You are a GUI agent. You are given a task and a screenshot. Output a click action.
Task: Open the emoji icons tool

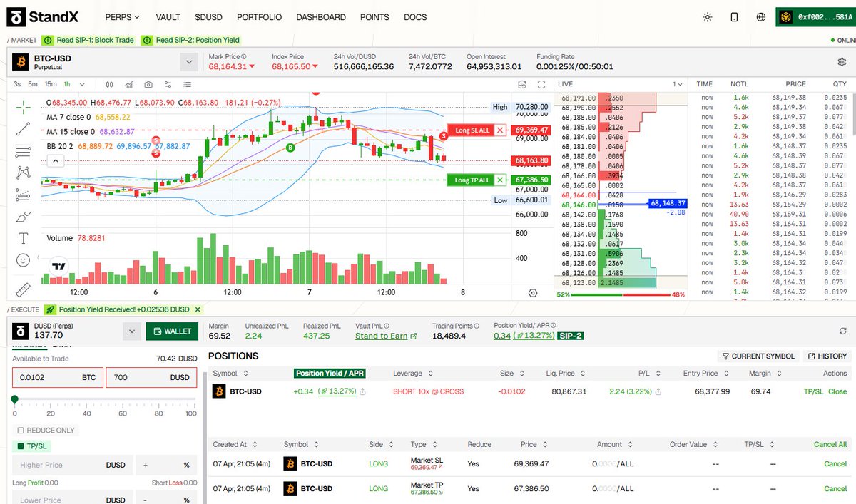click(x=23, y=260)
